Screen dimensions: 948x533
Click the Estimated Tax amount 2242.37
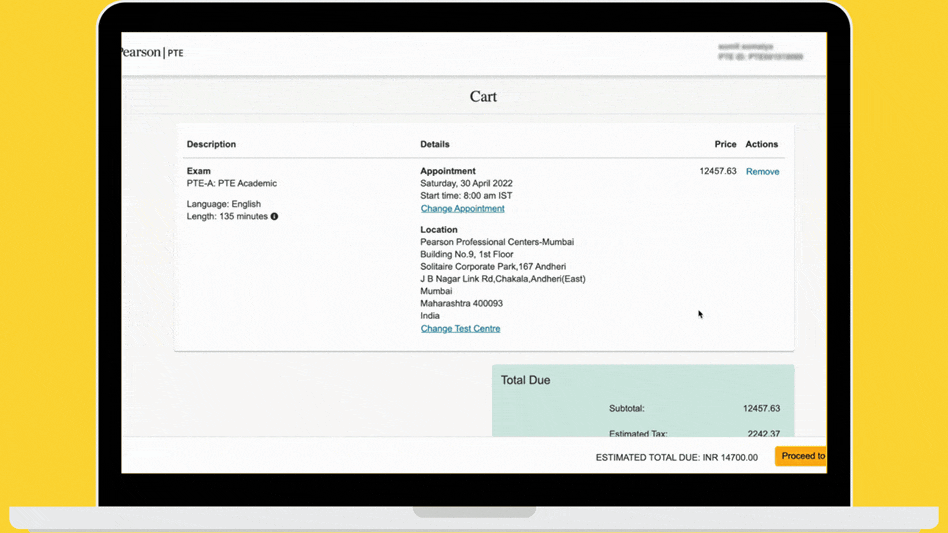pos(764,433)
